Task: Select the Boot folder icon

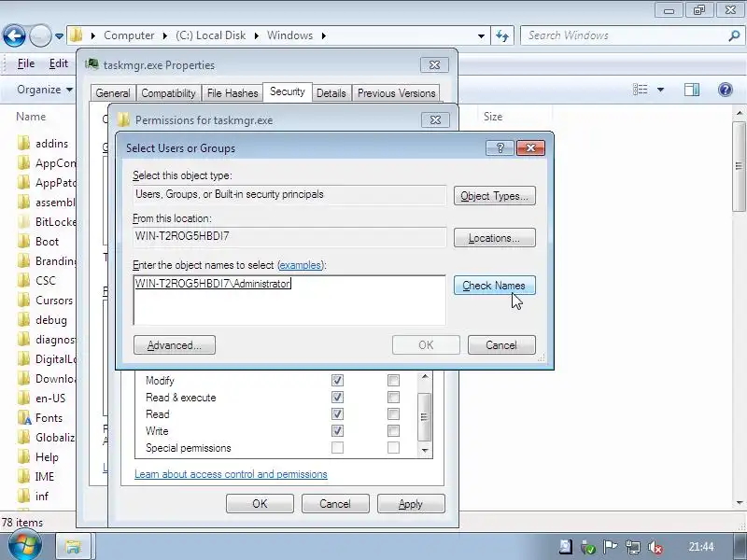Action: click(24, 242)
